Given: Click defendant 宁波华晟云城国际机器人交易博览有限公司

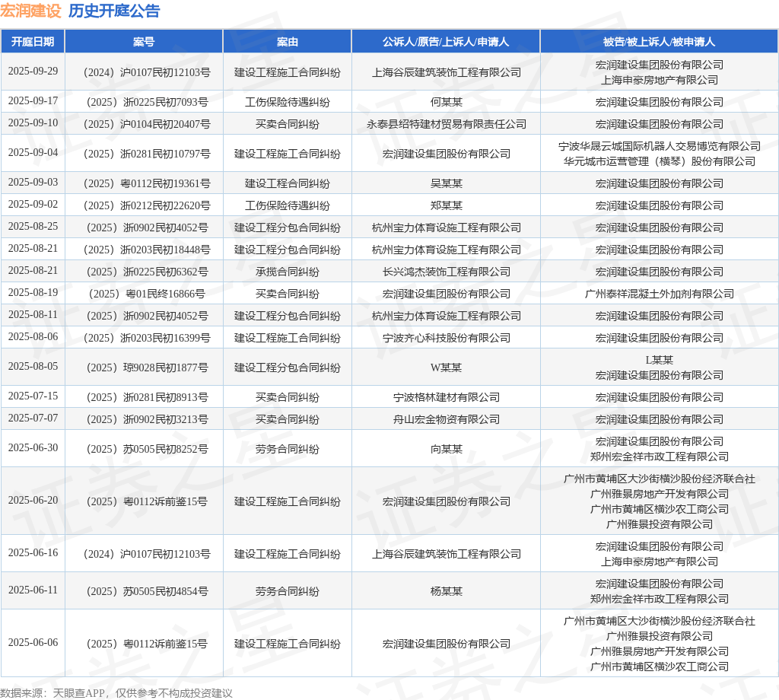Looking at the screenshot, I should pos(660,146).
